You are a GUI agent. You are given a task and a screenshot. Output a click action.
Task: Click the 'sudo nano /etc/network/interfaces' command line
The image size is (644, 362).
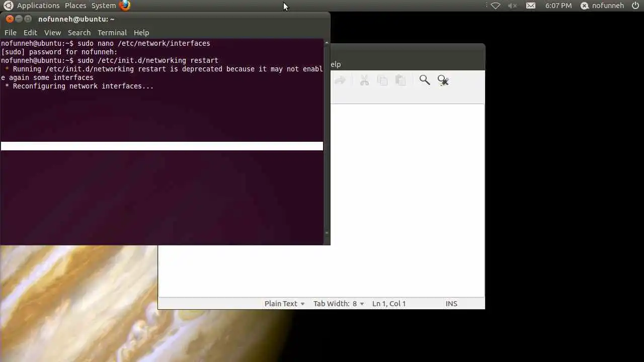144,43
